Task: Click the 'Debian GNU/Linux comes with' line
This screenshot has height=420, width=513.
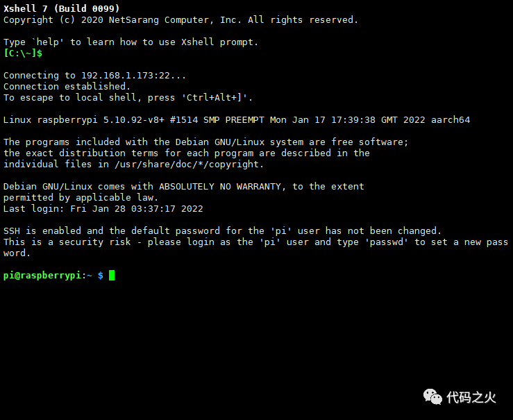Action: tap(183, 187)
